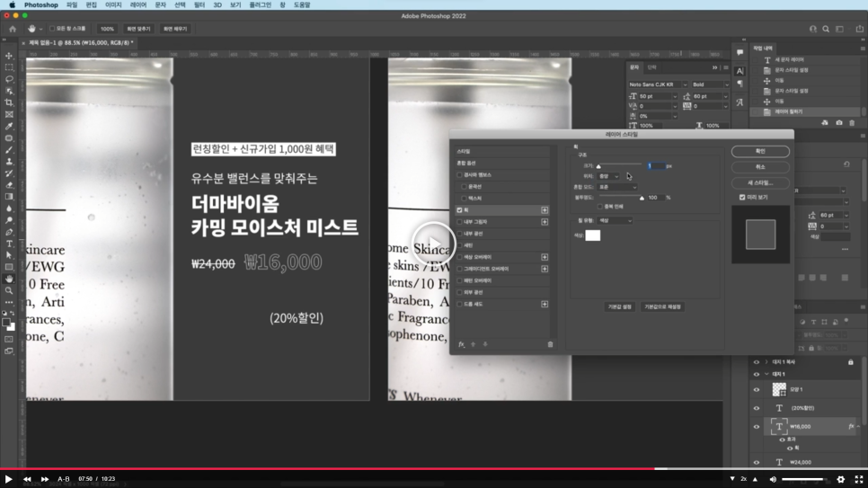Select the Eraser tool
Viewport: 868px width, 488px height.
click(9, 185)
